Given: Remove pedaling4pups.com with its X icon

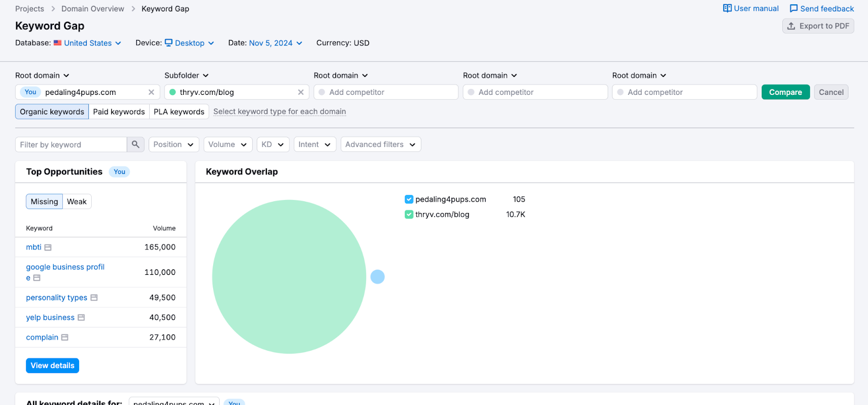Looking at the screenshot, I should point(151,92).
